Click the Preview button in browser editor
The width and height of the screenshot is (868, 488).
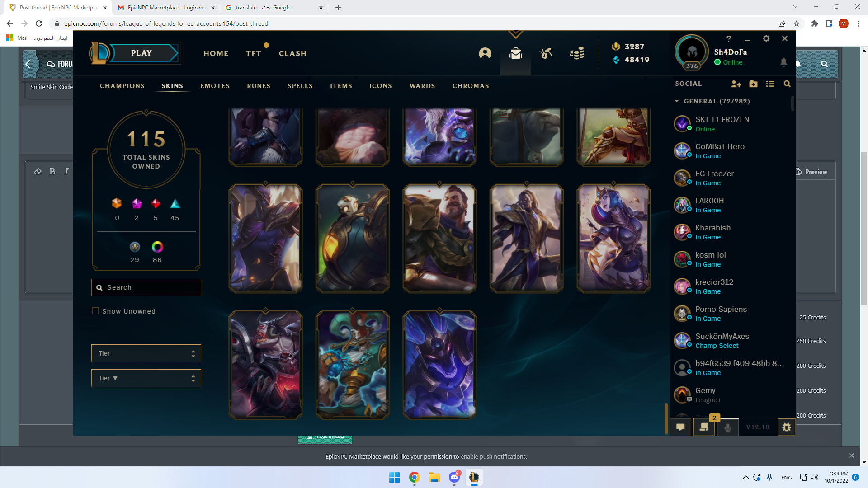[811, 172]
